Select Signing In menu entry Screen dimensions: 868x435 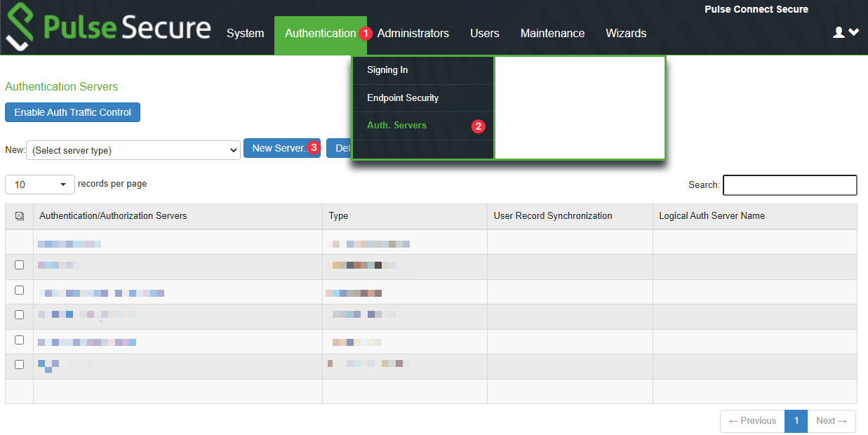(387, 70)
